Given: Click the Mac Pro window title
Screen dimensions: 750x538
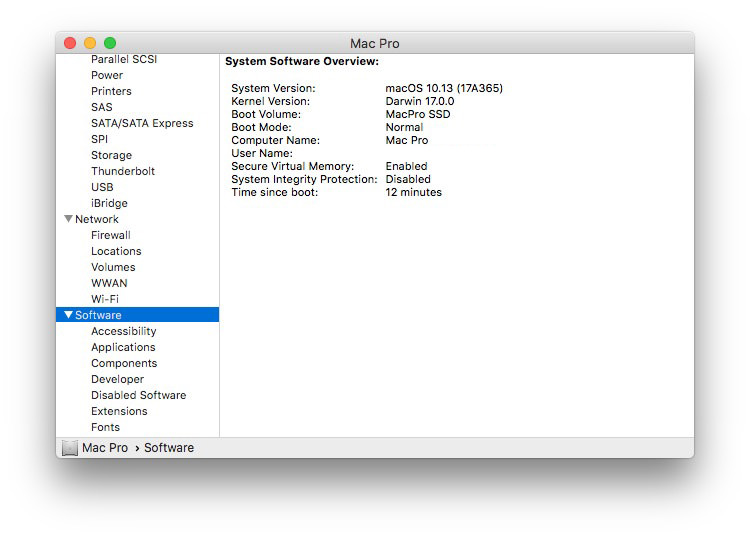Looking at the screenshot, I should (x=375, y=44).
